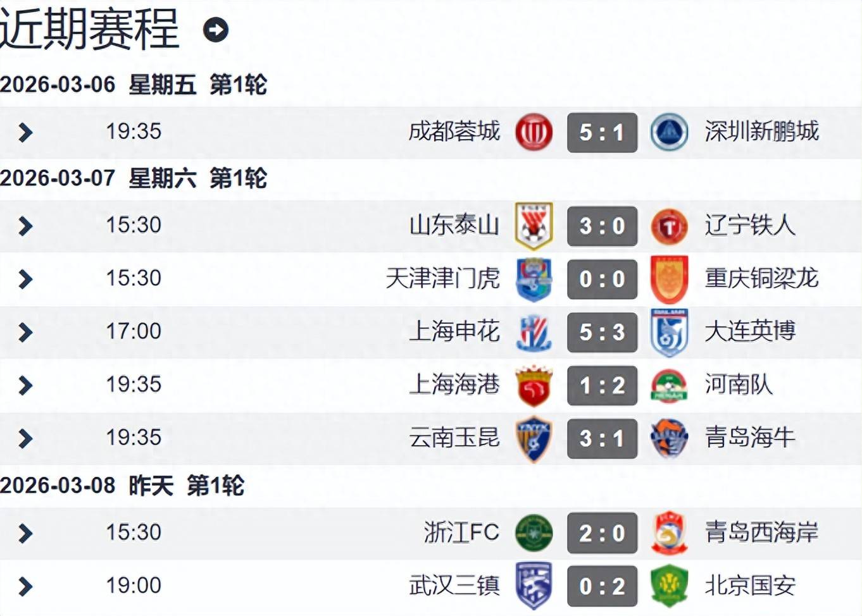Screen dimensions: 862x616
Task: Click the 1:2 score box
Action: (602, 385)
